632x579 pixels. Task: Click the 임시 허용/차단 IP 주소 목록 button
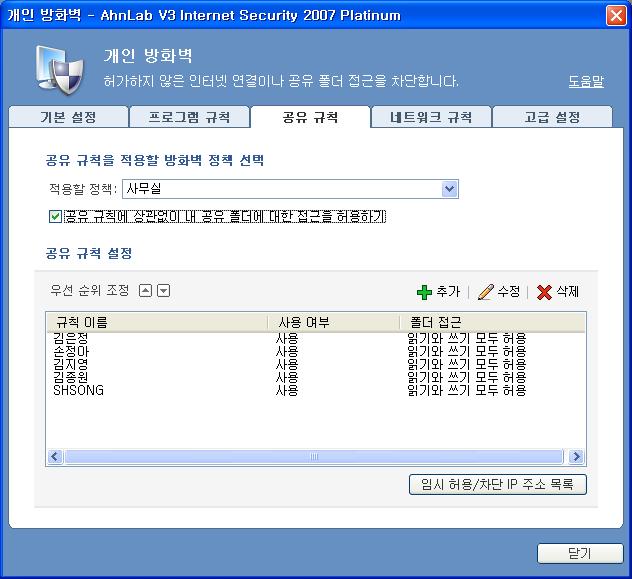coord(497,484)
